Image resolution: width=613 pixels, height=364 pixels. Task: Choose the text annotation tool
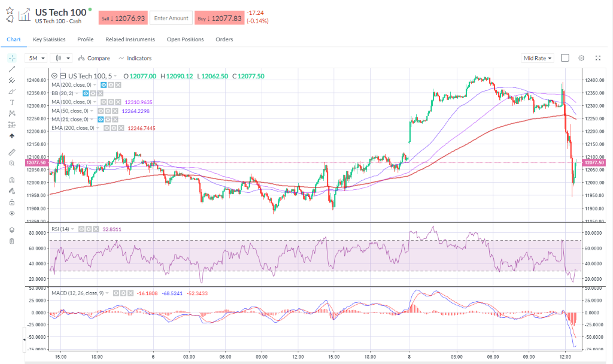click(x=12, y=102)
